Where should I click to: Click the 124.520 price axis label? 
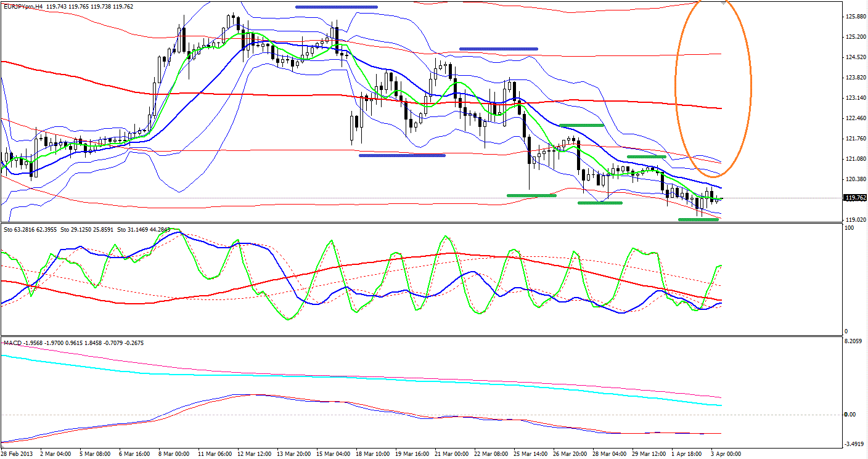[856, 57]
